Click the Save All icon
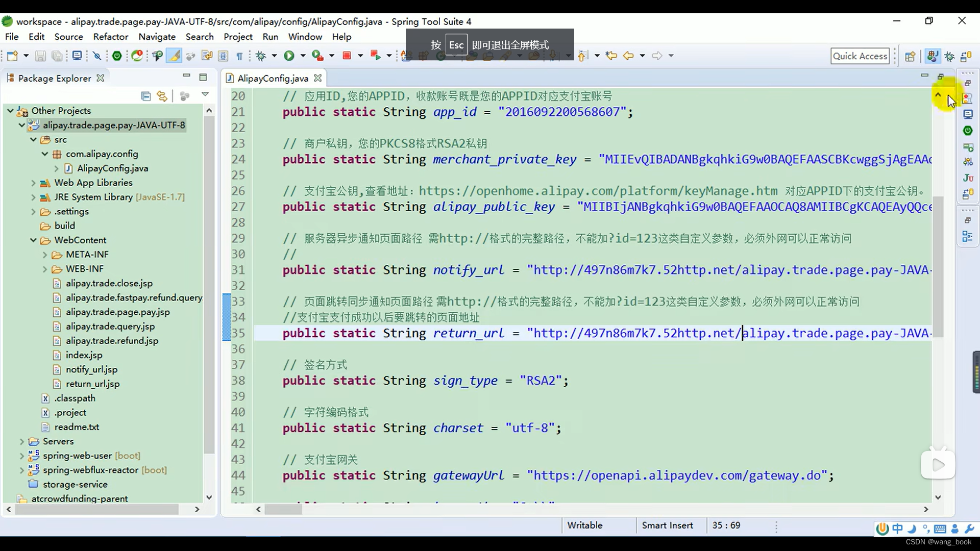This screenshot has height=551, width=980. point(57,56)
